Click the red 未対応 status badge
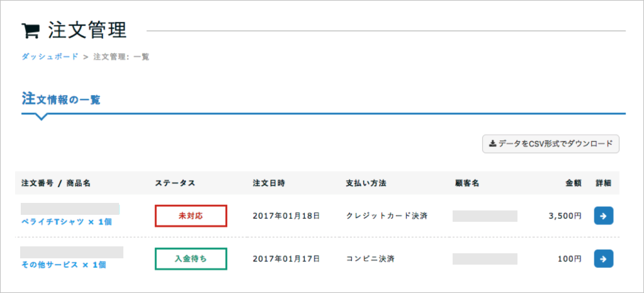This screenshot has width=644, height=293. click(x=191, y=215)
